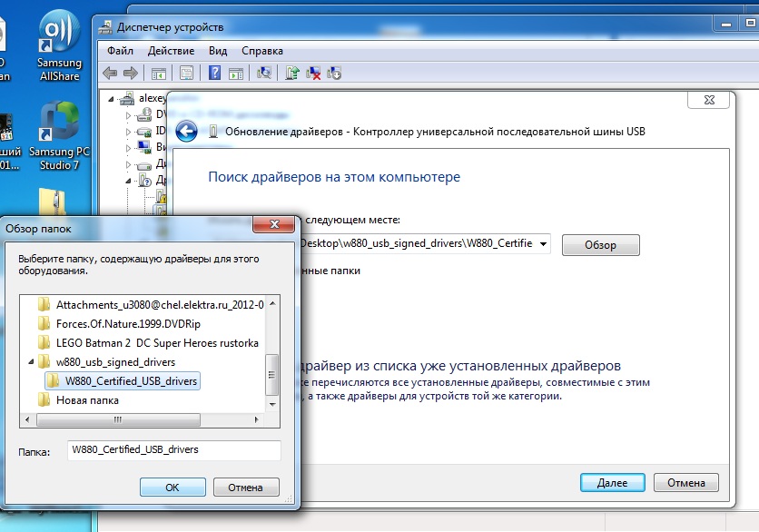The image size is (759, 532).
Task: Open the Samsung AllShare desktop shortcut
Action: point(60,46)
